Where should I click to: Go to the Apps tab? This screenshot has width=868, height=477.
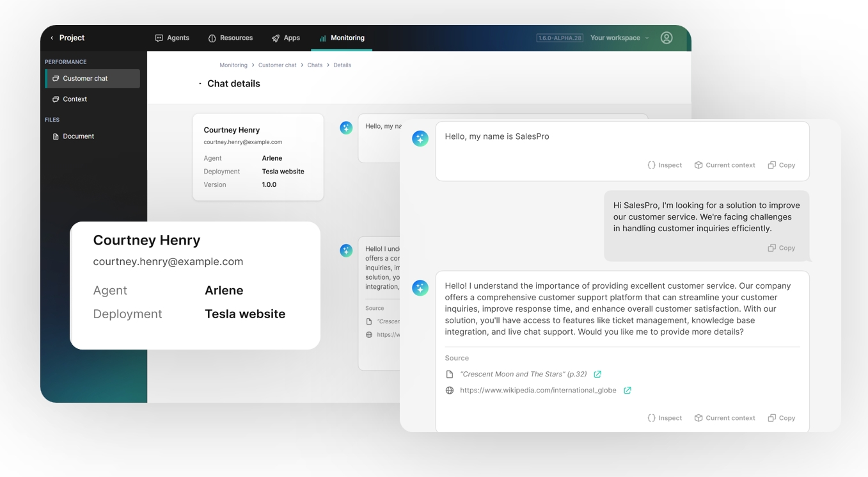coord(285,38)
